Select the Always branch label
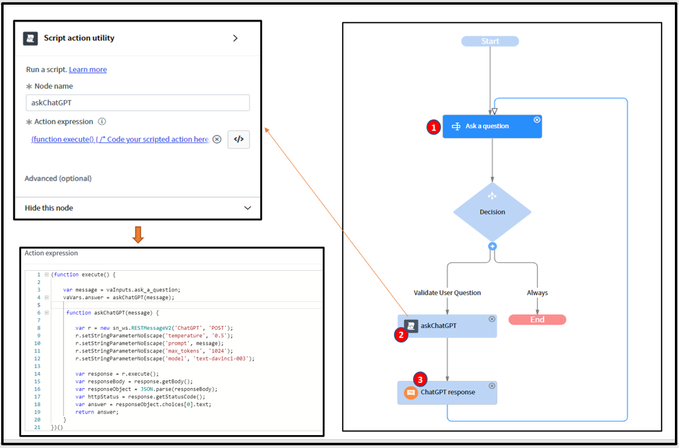 [537, 293]
